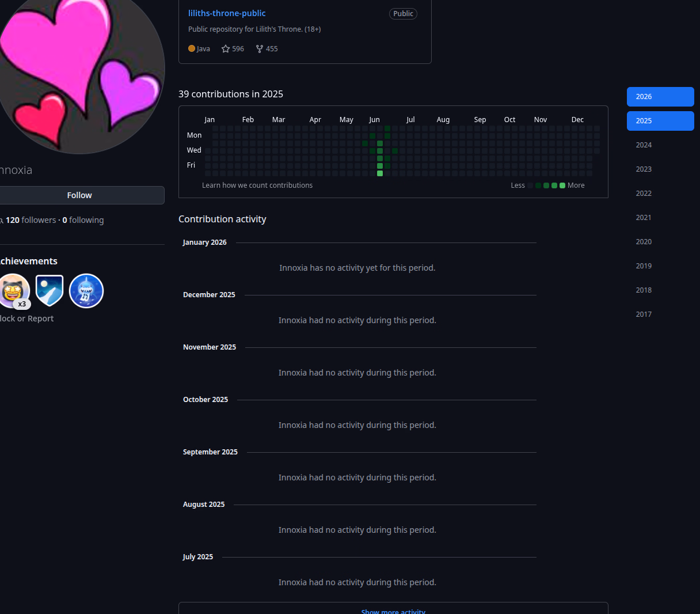Select the 2026 year filter

pos(660,97)
